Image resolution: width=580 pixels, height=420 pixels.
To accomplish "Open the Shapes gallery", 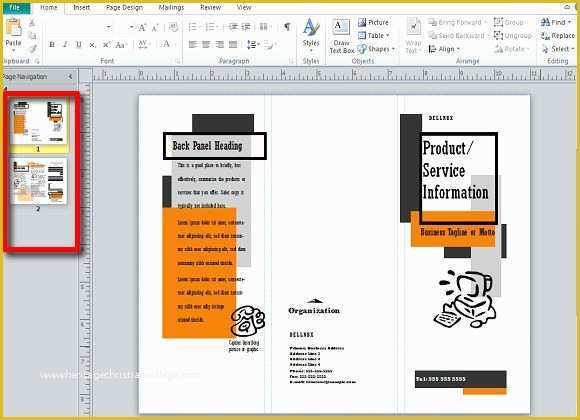I will point(376,49).
